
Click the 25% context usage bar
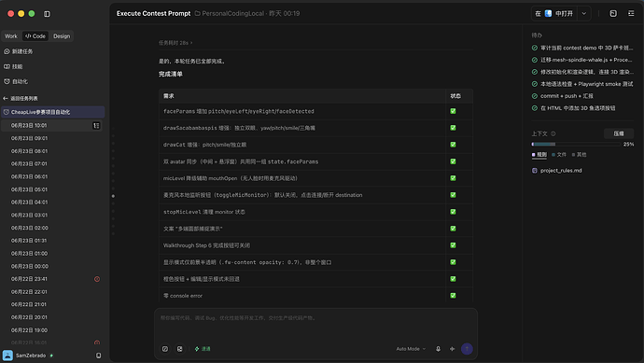(x=576, y=144)
